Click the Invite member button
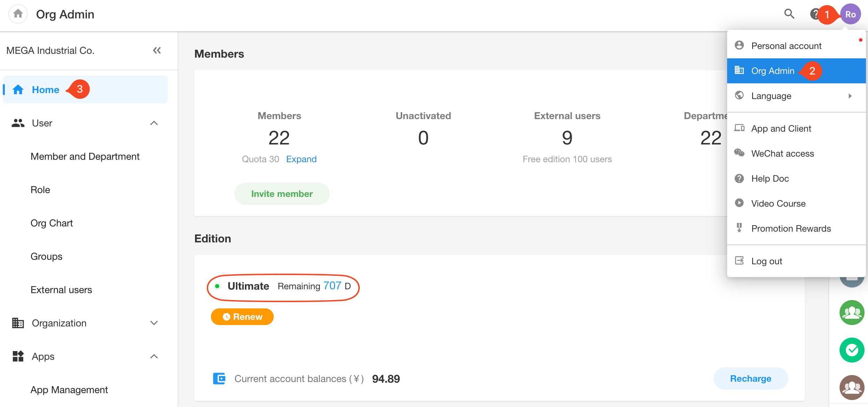This screenshot has width=868, height=407. click(282, 194)
